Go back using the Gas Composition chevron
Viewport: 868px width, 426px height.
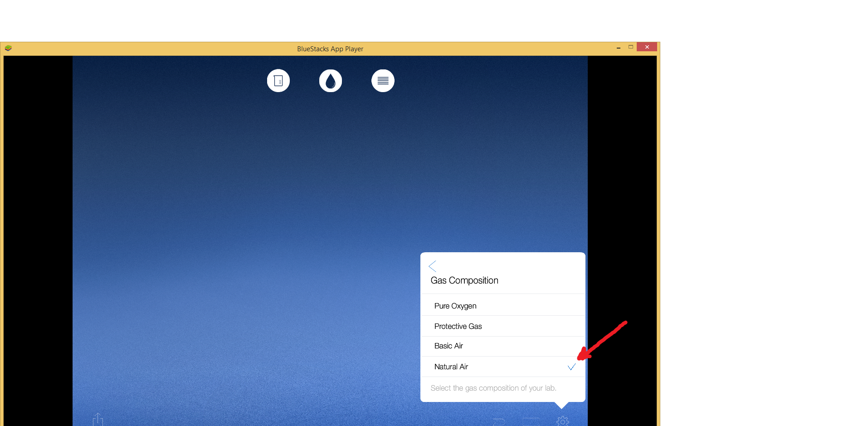point(433,266)
